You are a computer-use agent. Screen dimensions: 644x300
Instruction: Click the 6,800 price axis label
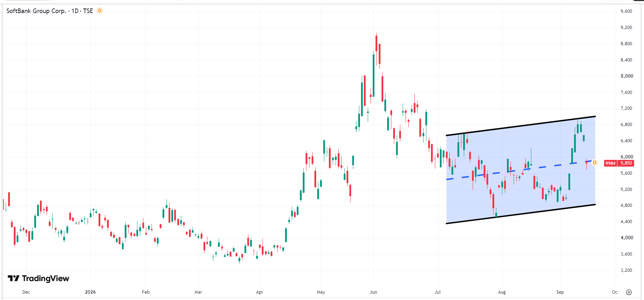click(x=626, y=125)
